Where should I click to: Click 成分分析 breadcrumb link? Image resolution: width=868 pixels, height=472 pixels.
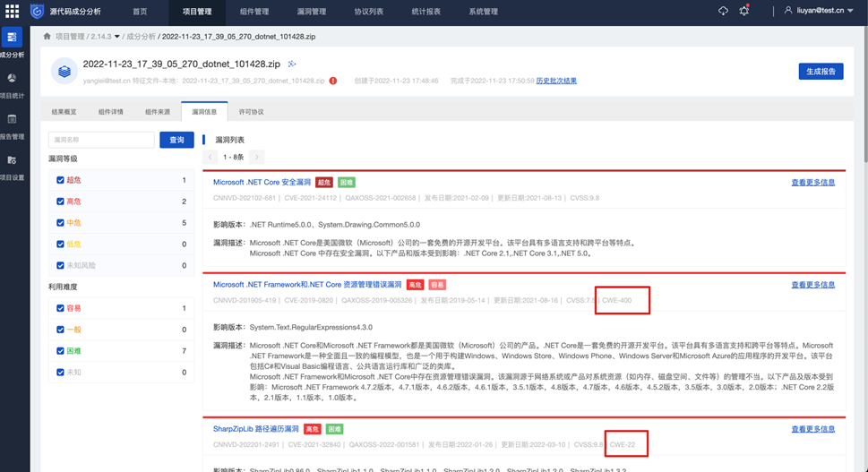[141, 37]
